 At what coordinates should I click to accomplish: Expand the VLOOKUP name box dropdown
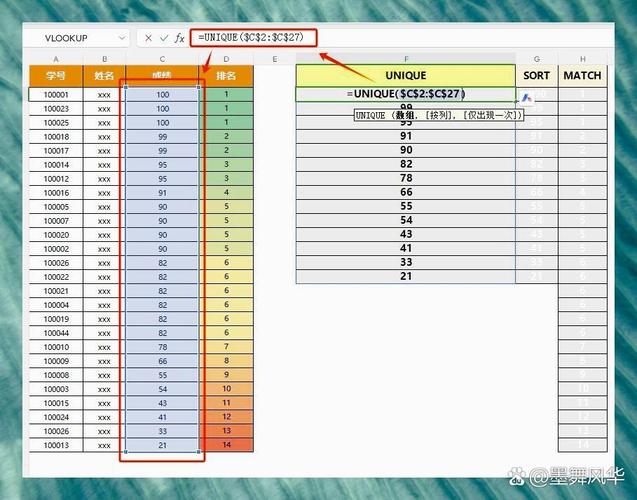122,38
